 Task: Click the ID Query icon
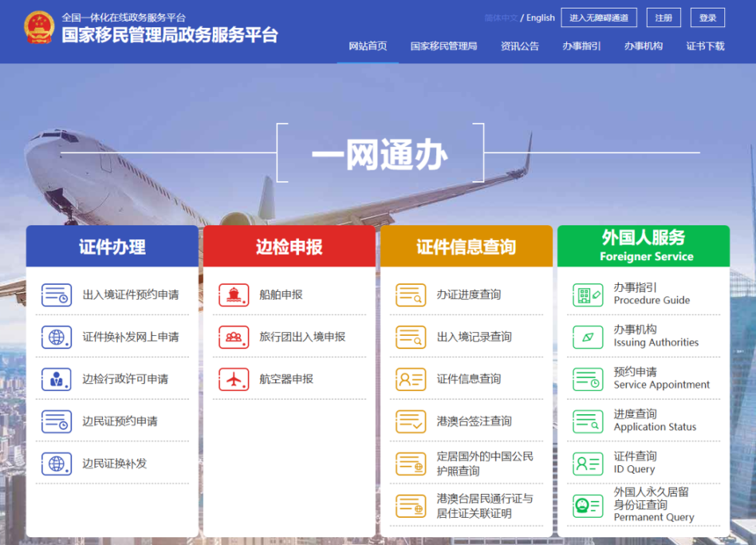point(588,464)
